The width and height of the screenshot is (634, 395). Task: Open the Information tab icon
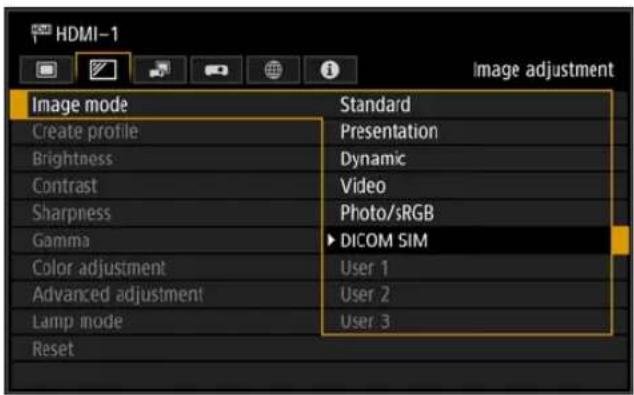[330, 70]
